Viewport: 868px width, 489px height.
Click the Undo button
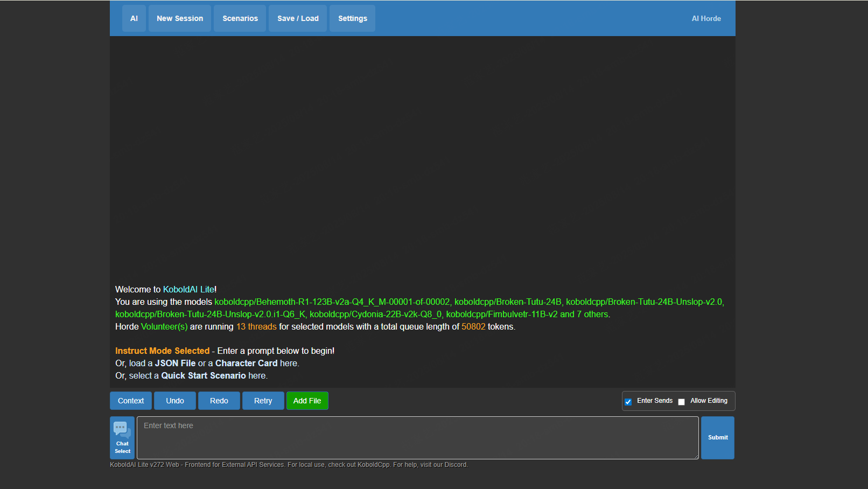pos(175,401)
